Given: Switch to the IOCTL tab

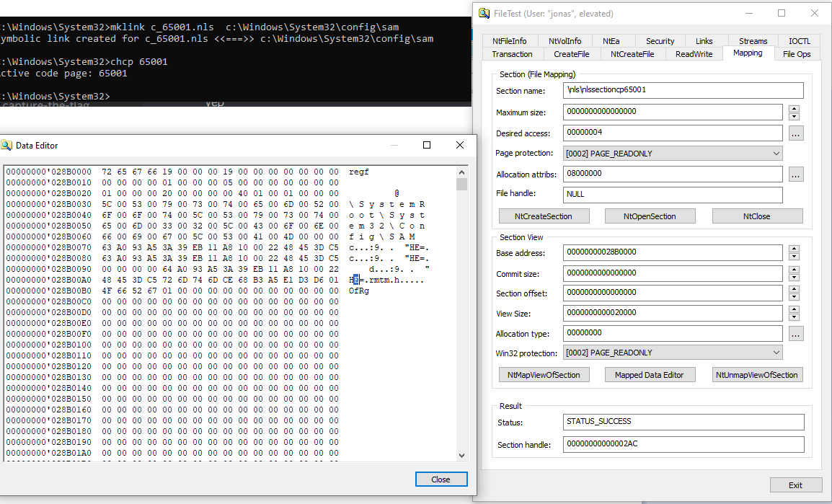Looking at the screenshot, I should click(x=799, y=41).
